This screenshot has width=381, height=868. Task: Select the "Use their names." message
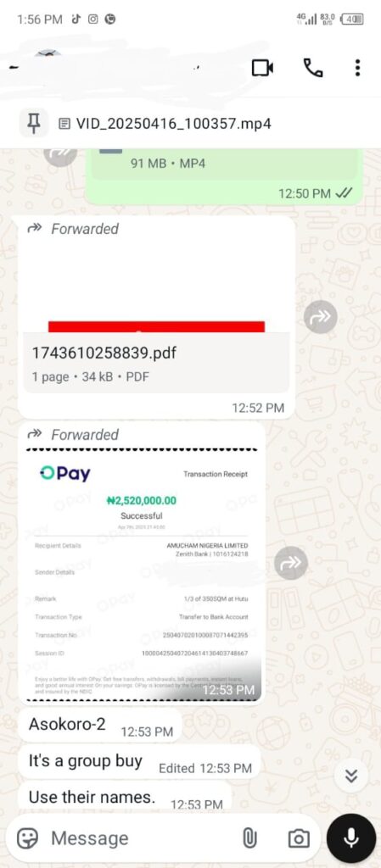point(125,796)
